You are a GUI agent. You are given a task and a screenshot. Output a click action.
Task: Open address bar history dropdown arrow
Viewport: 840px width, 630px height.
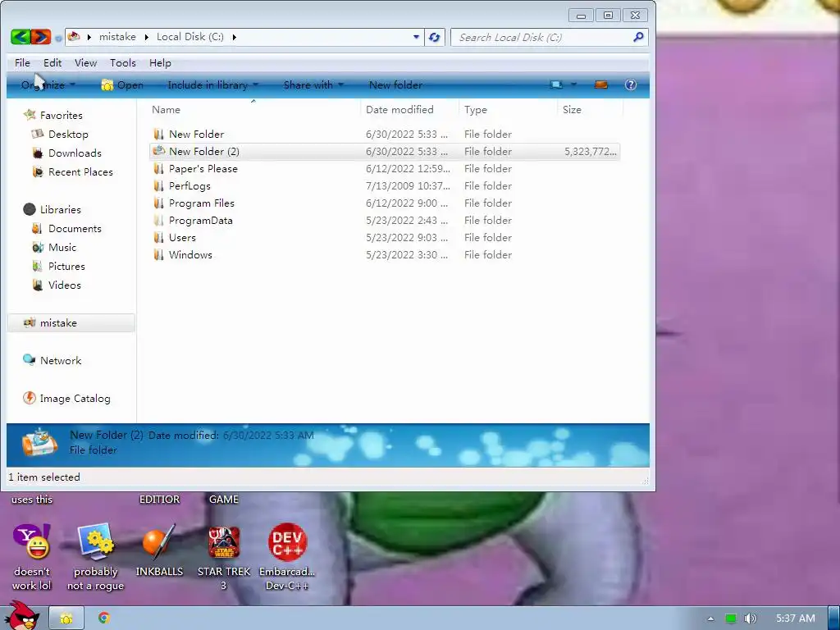point(416,37)
